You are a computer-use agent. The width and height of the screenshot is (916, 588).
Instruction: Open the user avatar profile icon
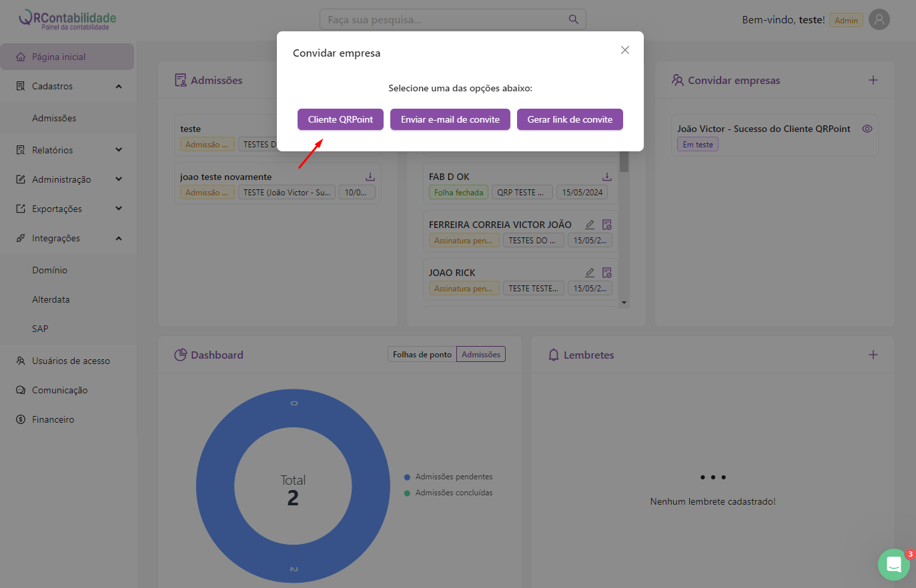[x=879, y=20]
